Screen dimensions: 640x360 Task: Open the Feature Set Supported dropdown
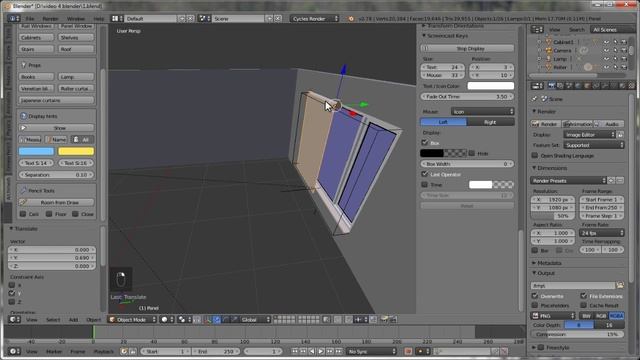click(594, 145)
